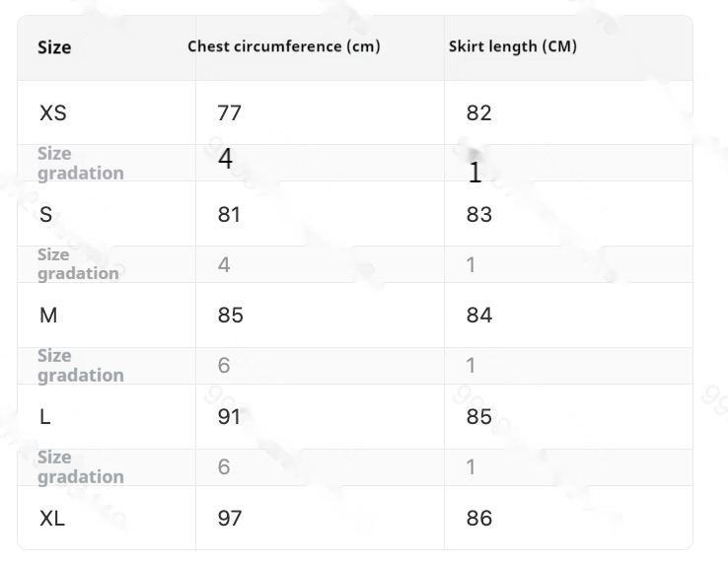
Task: Select the XL size row label
Action: (x=52, y=519)
